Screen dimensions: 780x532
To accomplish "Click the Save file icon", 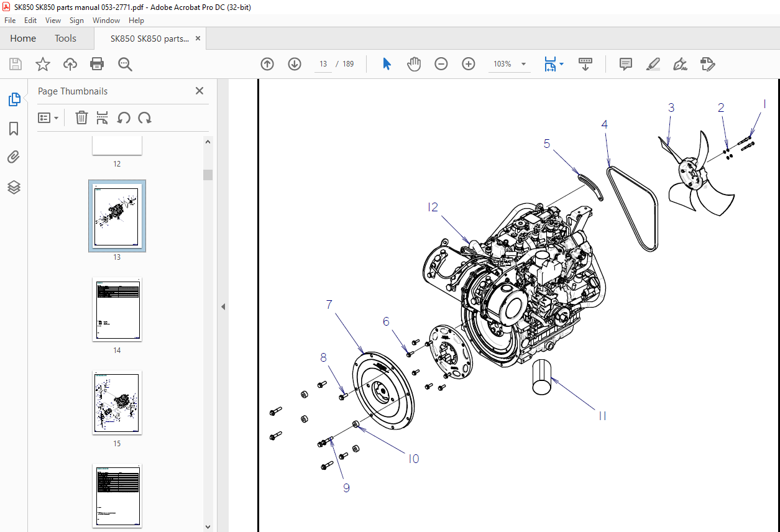I will pos(16,64).
